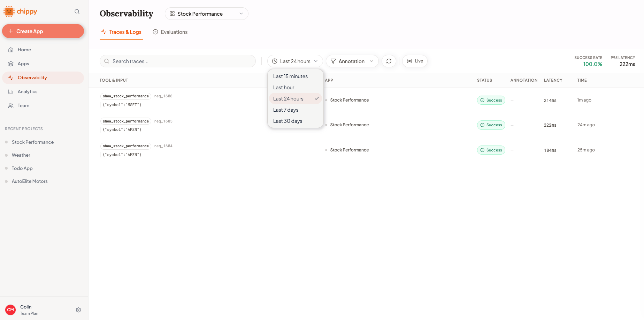Open trace req_1686 with MSFT symbol

point(366,100)
